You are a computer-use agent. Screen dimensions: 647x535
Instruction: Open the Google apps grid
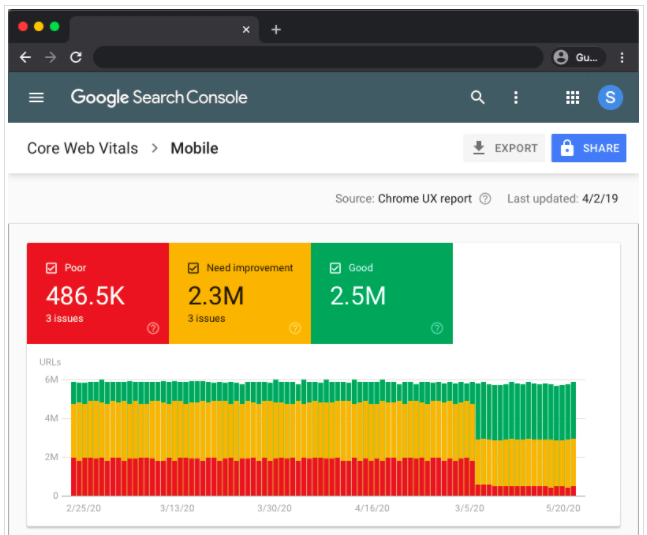click(572, 98)
